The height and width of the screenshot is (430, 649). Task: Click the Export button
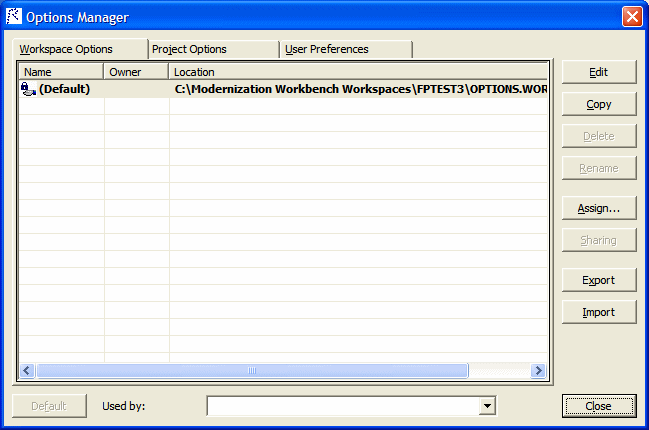pyautogui.click(x=598, y=280)
